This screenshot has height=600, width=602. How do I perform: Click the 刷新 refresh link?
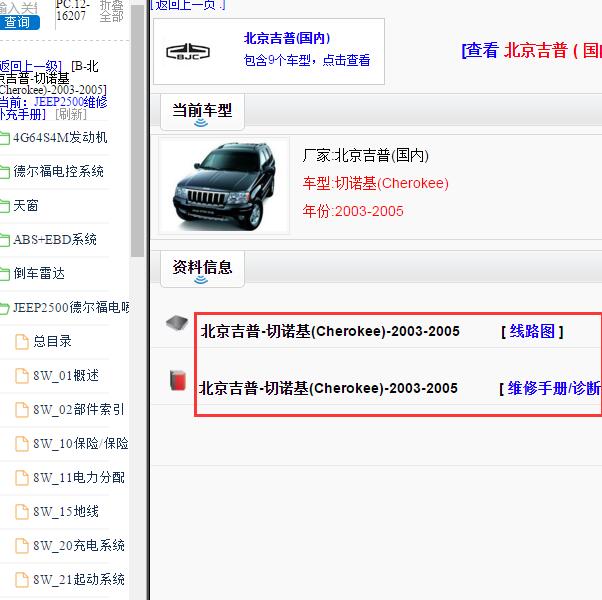(71, 114)
